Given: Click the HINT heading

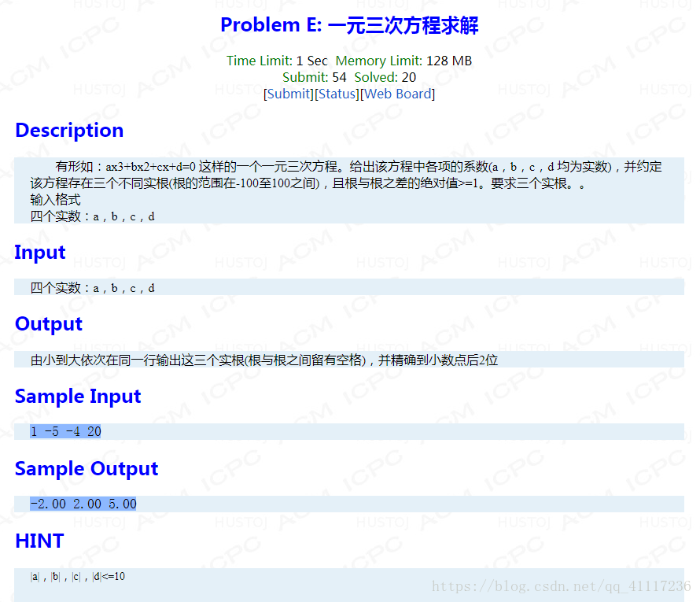Looking at the screenshot, I should click(x=40, y=541).
